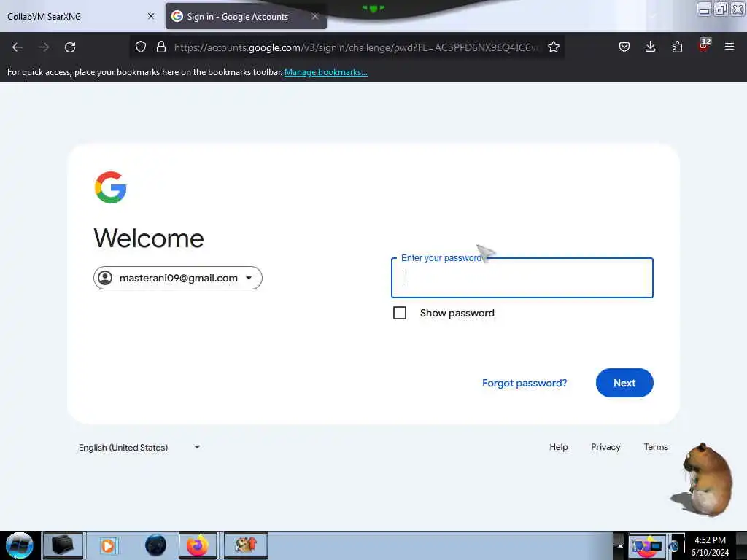747x560 pixels.
Task: Click the address bar URL
Action: (x=357, y=47)
